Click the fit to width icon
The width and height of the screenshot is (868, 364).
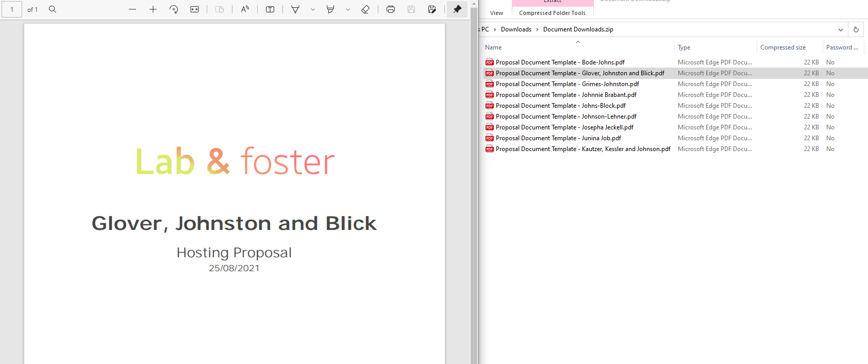(x=194, y=9)
